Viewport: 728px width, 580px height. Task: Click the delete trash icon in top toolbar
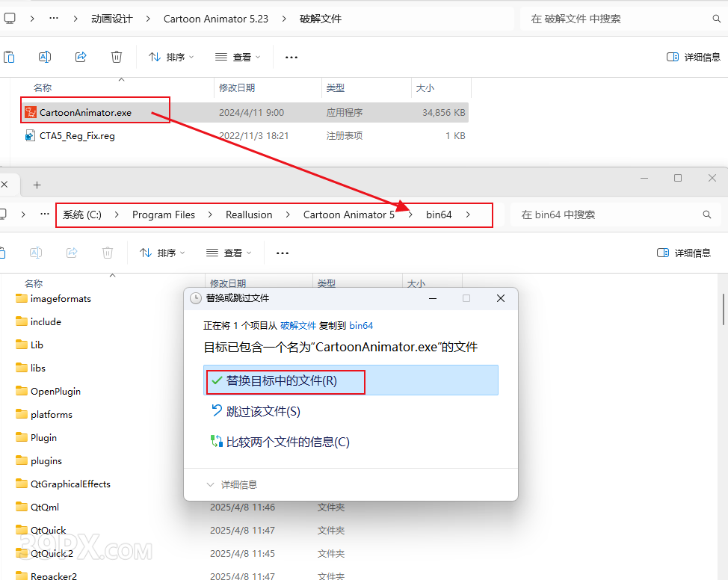117,57
